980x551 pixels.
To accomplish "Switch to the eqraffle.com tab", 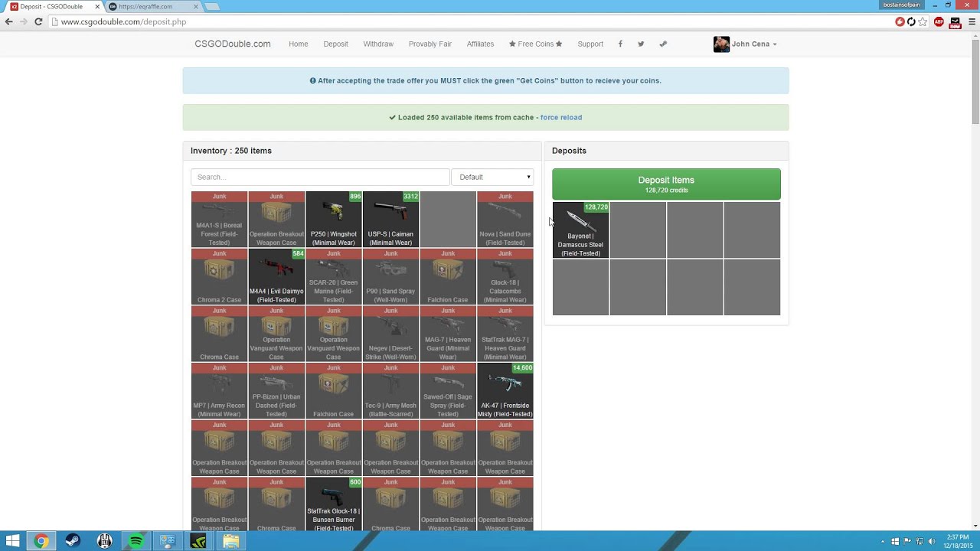I will point(153,6).
